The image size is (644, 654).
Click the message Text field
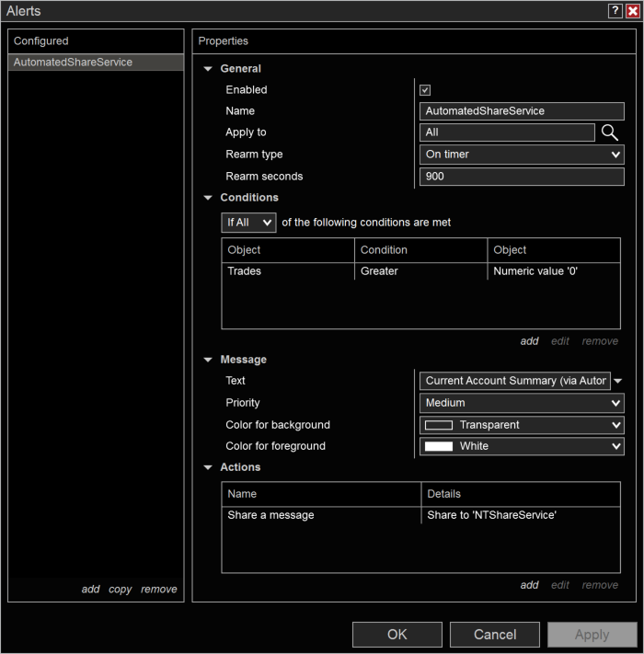[x=515, y=381]
